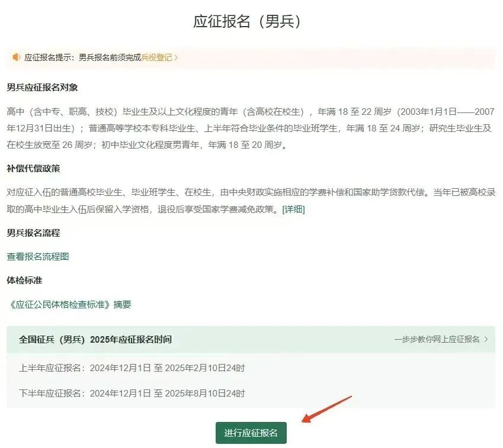The height and width of the screenshot is (448, 503).
Task: Select the 体检标准 heading
Action: click(24, 281)
